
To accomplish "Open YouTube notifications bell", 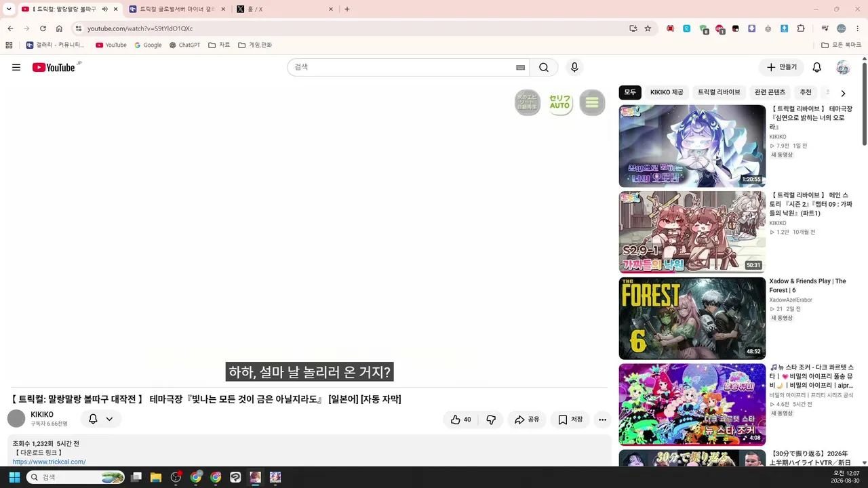I will click(817, 67).
